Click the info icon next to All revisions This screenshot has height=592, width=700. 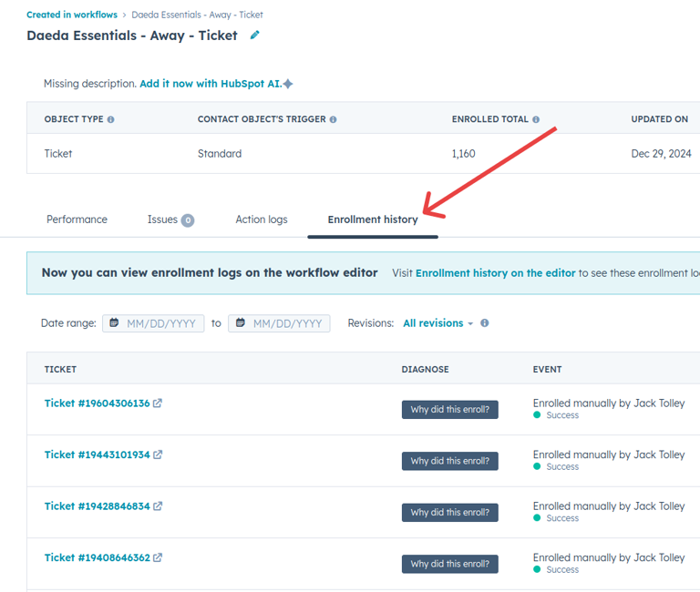click(x=484, y=323)
